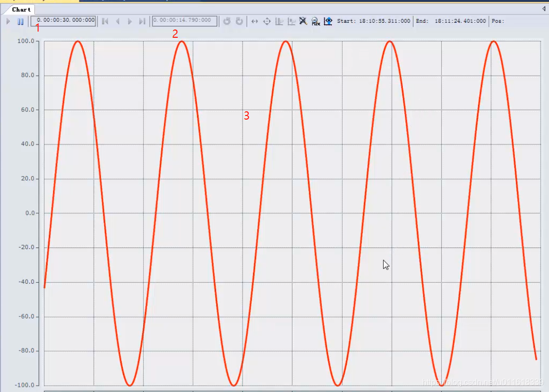
Task: Activate the pan move tool
Action: pyautogui.click(x=267, y=21)
